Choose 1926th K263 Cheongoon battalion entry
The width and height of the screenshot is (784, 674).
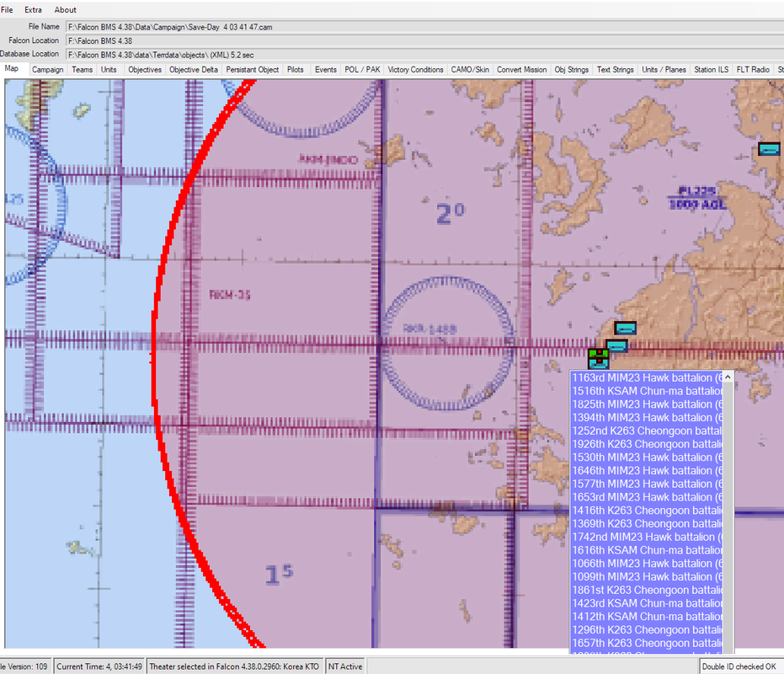[647, 444]
